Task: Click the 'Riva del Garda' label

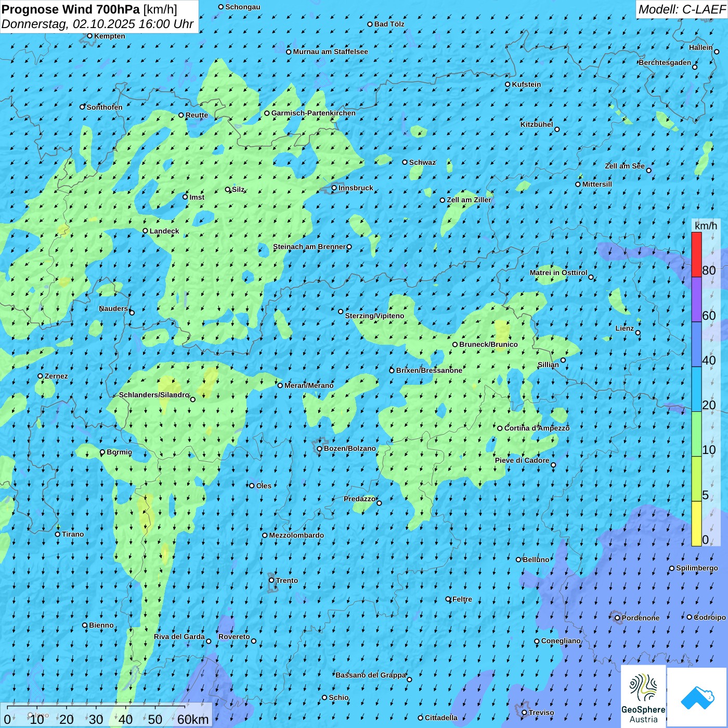Action: click(x=179, y=636)
